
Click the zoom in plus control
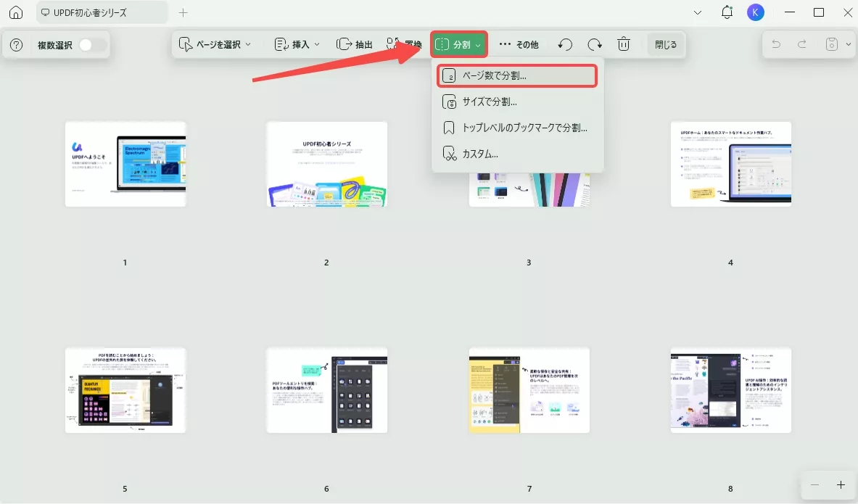click(841, 485)
